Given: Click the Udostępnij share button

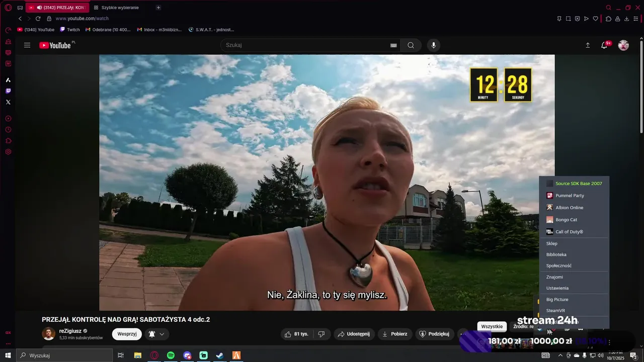Looking at the screenshot, I should [354, 334].
